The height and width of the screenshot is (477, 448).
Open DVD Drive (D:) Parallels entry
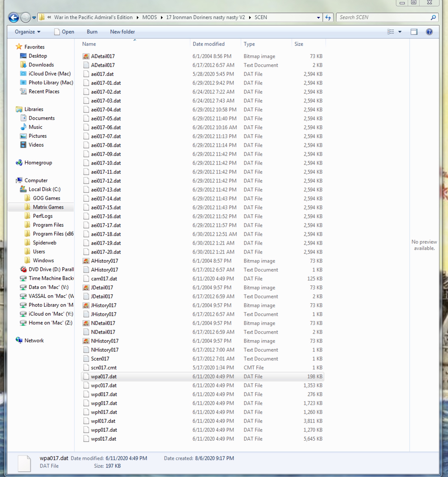(51, 269)
